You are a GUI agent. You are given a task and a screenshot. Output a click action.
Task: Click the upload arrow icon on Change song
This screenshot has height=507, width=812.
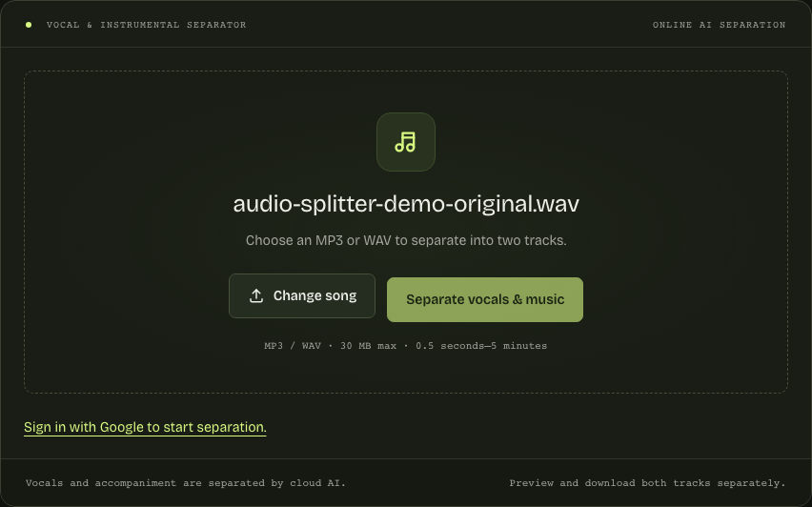pyautogui.click(x=256, y=295)
